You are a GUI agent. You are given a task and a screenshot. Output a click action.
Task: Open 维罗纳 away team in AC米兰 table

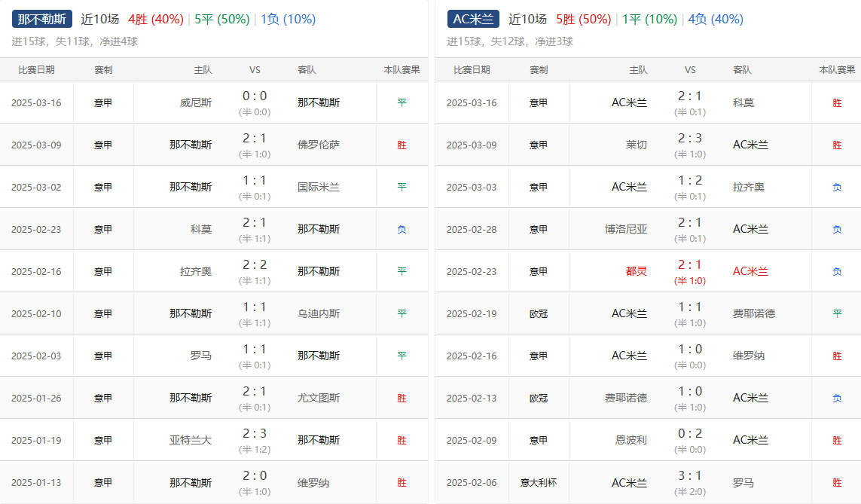(x=749, y=356)
